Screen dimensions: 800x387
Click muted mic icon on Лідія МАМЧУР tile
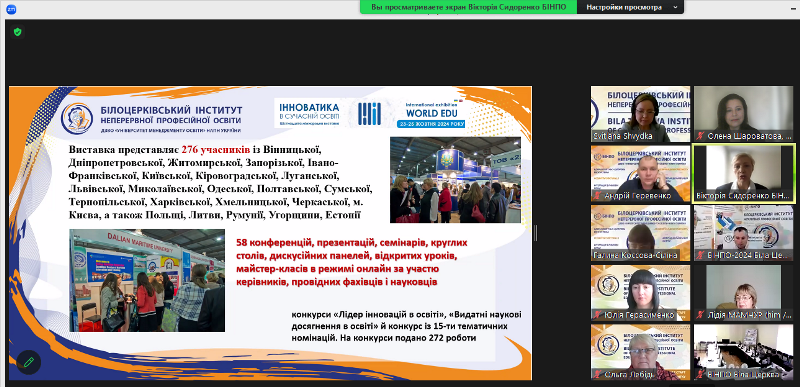point(701,315)
